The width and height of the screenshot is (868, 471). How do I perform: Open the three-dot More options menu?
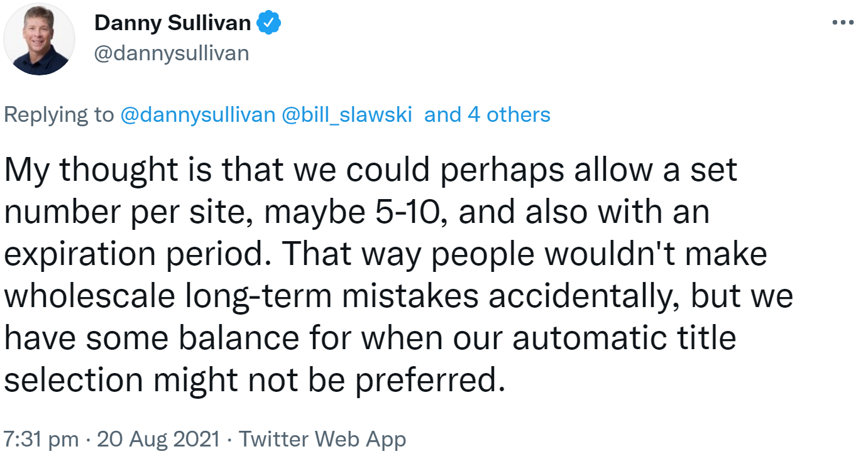click(x=842, y=23)
